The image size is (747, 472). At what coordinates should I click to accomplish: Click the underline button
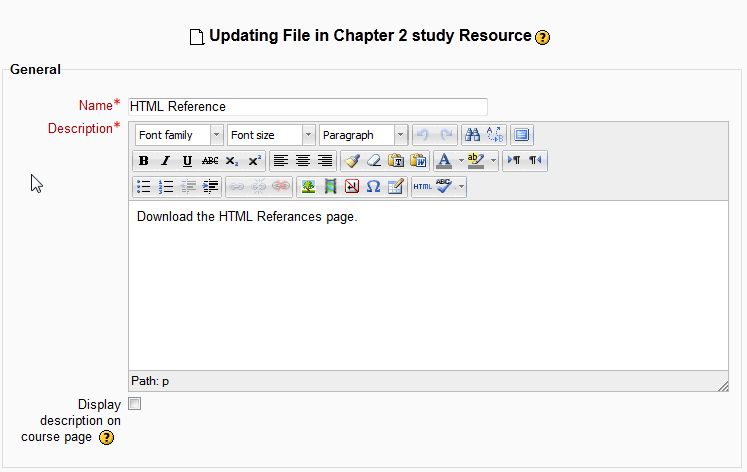[187, 161]
